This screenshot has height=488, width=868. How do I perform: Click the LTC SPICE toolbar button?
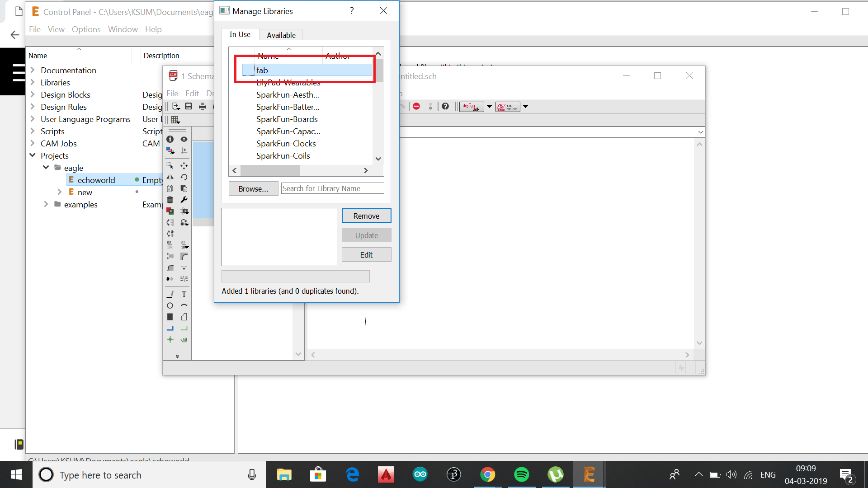(x=507, y=107)
